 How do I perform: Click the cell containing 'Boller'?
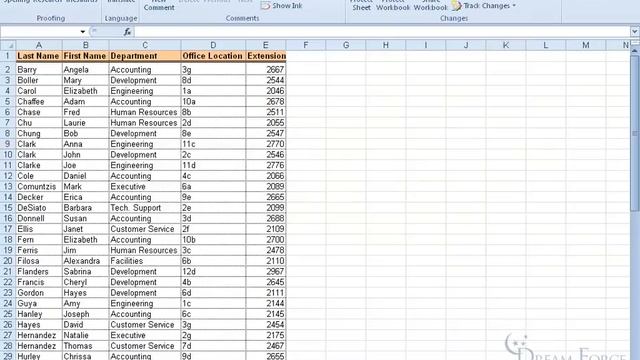(x=39, y=80)
